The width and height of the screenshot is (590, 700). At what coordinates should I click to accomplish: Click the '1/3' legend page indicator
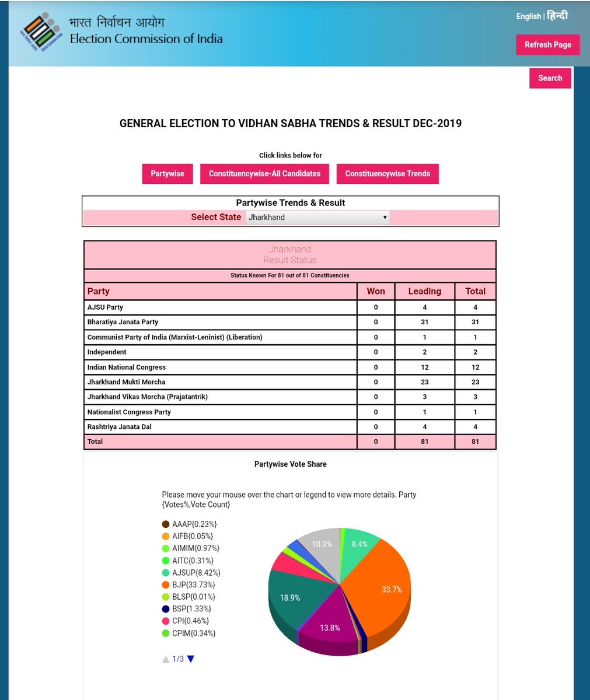coord(178,659)
